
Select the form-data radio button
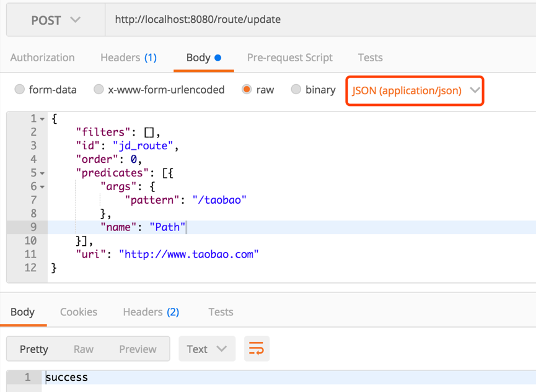[x=20, y=90]
